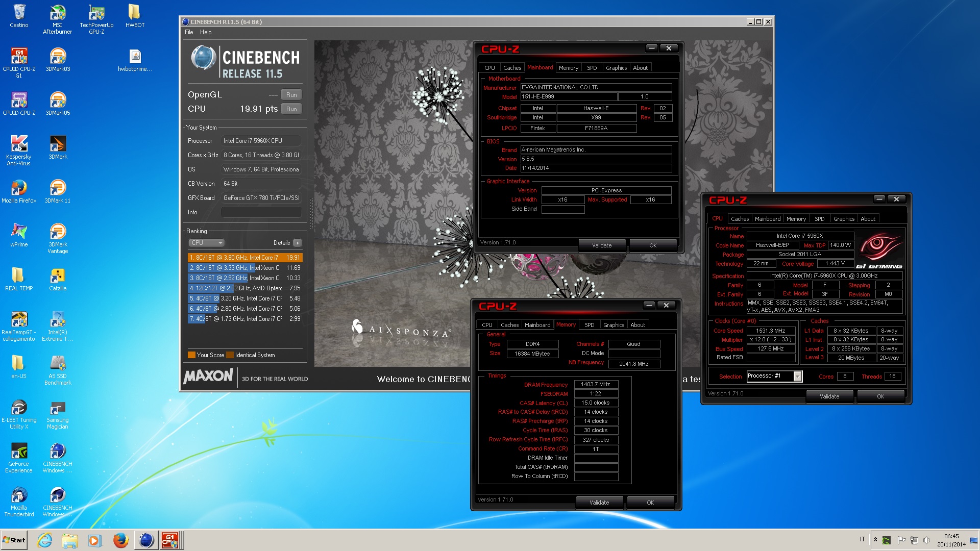The height and width of the screenshot is (551, 980).
Task: Click Validate in Memory CPU-Z window
Action: pyautogui.click(x=599, y=503)
